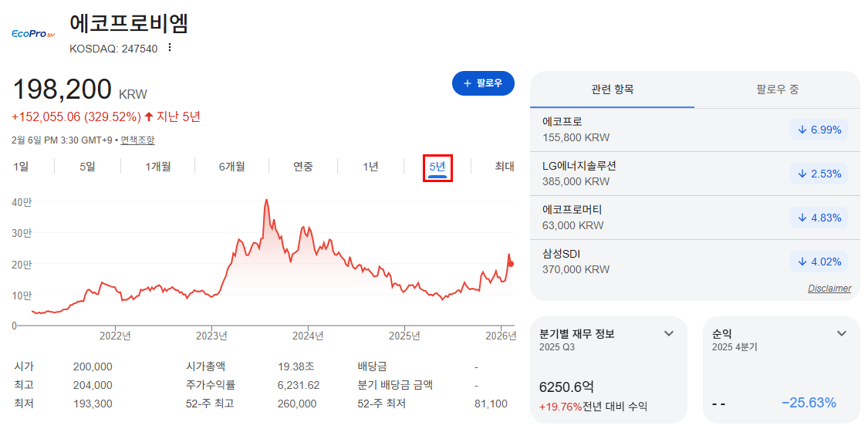
Task: Click the 팔로우 follow button
Action: [x=483, y=83]
